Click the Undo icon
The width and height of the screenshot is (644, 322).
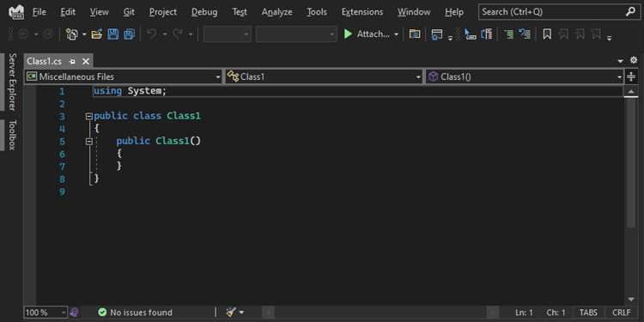151,34
